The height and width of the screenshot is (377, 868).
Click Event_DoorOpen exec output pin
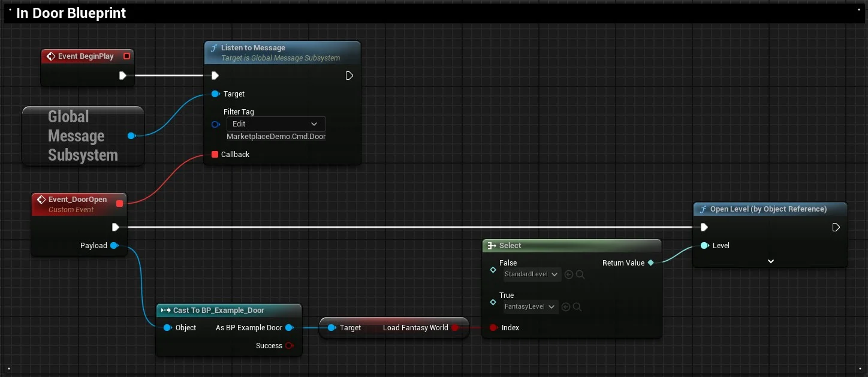click(115, 227)
